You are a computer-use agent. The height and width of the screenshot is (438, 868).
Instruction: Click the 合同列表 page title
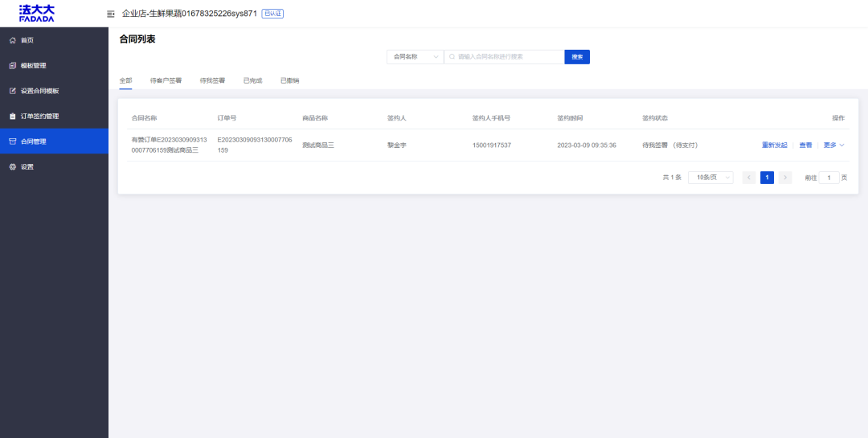(137, 39)
